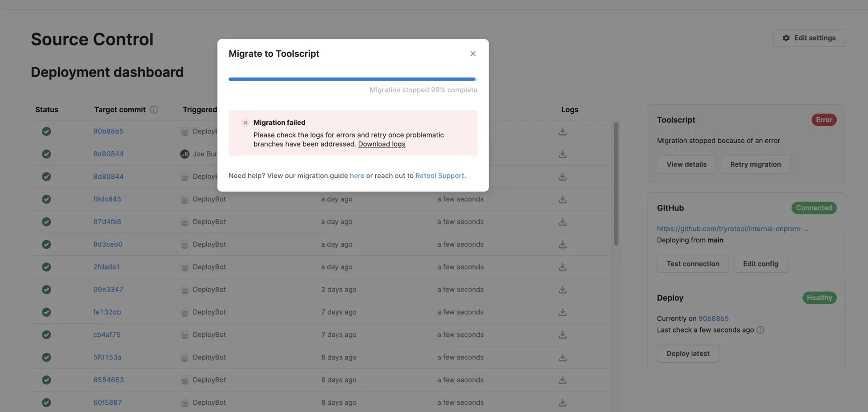868x412 pixels.
Task: Open commit 60f5887 link
Action: 108,402
